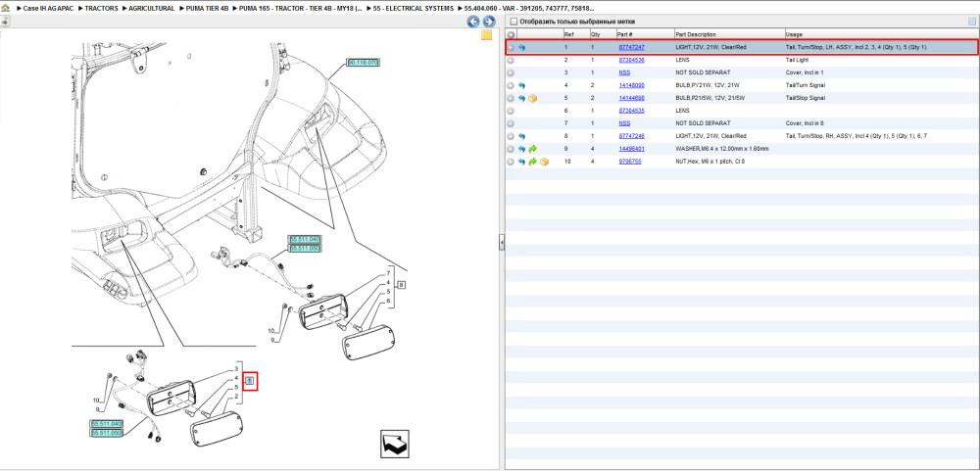This screenshot has width=980, height=471.
Task: Click the return-arrow icon below the diagram
Action: coord(395,443)
